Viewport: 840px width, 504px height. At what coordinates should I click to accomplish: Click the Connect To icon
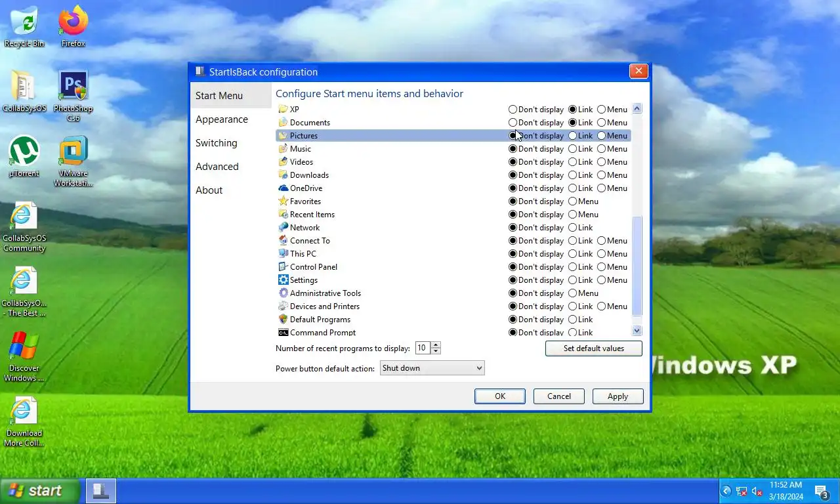pyautogui.click(x=283, y=241)
